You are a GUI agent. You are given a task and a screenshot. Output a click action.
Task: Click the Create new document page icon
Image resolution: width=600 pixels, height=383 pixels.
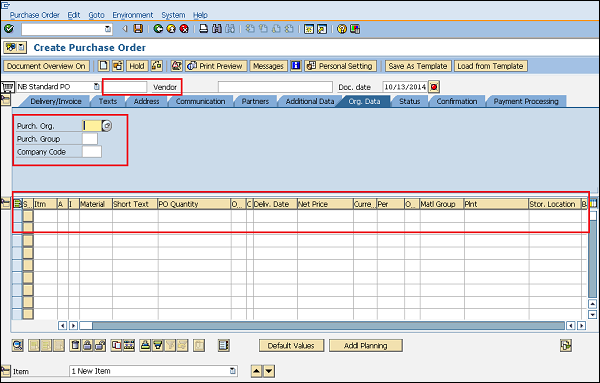(x=104, y=66)
